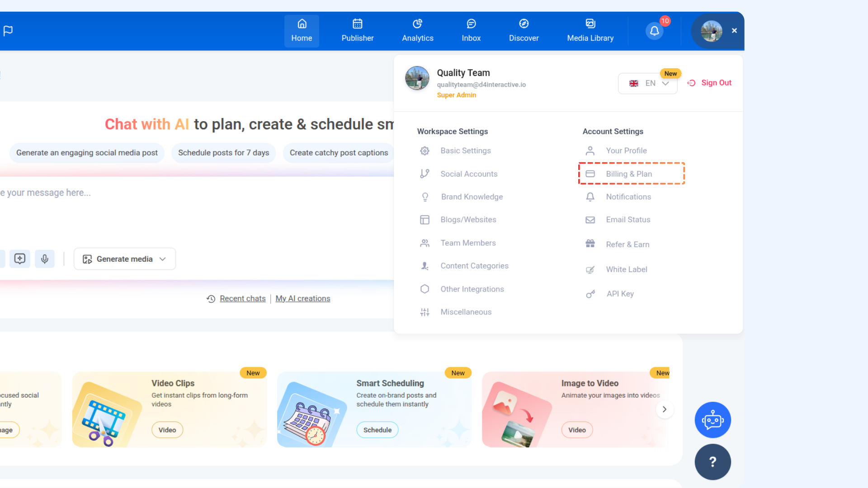This screenshot has width=868, height=488.
Task: Click the Miscellaneous sliders icon
Action: tap(425, 312)
